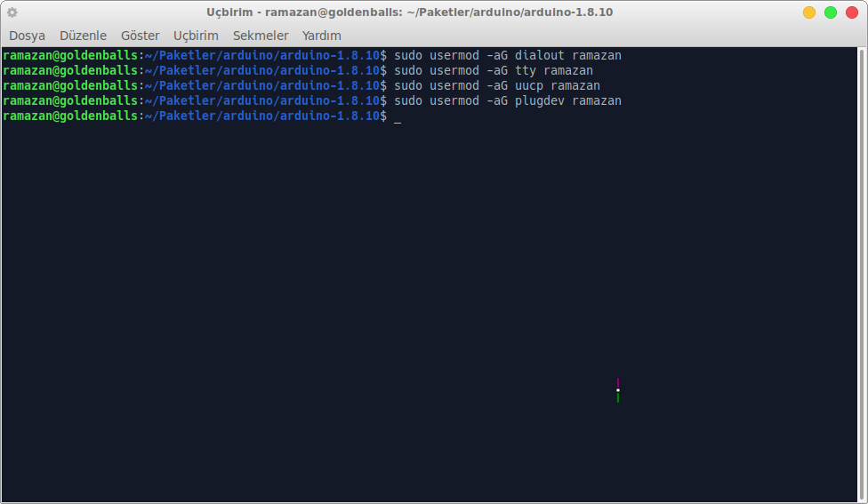The image size is (868, 504).
Task: Open the Göster menu
Action: [140, 36]
